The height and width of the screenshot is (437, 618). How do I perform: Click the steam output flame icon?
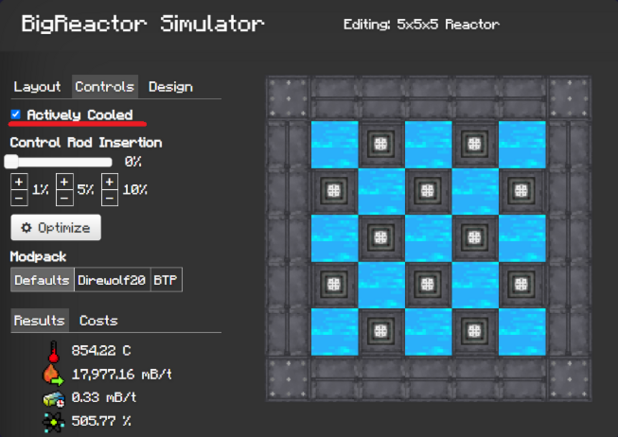tap(53, 374)
